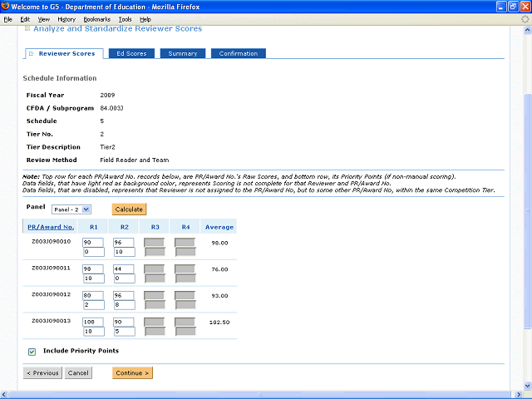532x399 pixels.
Task: Click the < Previous button
Action: [42, 373]
